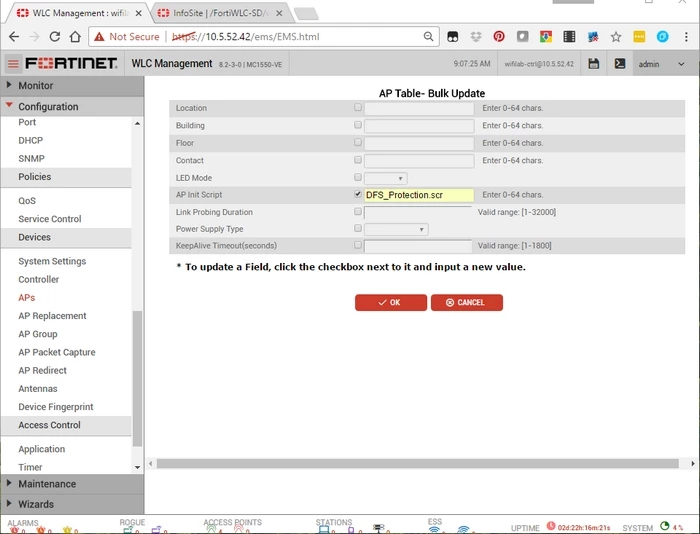
Task: Open the hamburger navigation menu
Action: coord(13,64)
